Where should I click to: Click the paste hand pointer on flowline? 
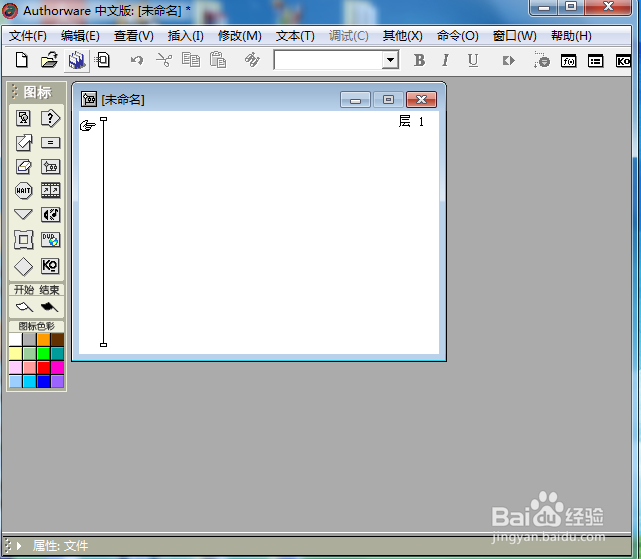87,126
